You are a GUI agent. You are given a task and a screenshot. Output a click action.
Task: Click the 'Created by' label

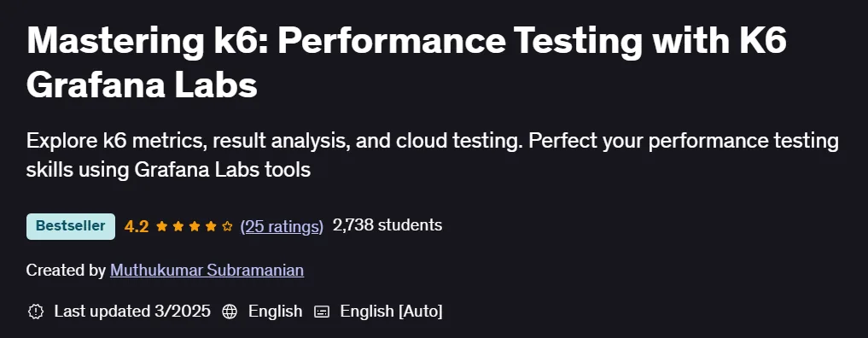[66, 270]
